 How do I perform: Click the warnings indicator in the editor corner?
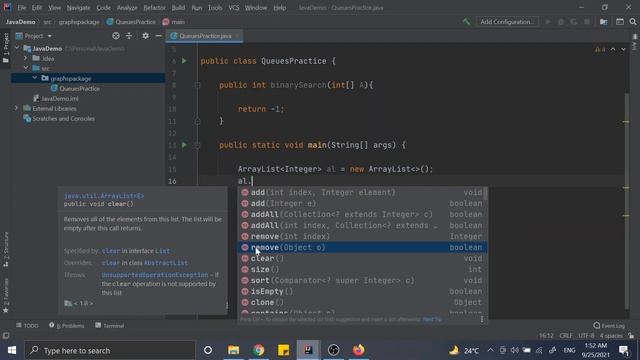pos(600,49)
